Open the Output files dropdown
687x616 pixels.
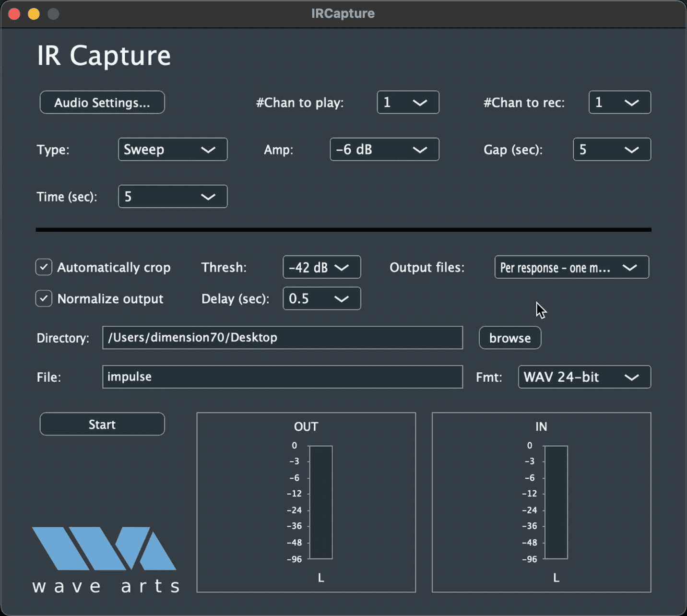pyautogui.click(x=571, y=267)
